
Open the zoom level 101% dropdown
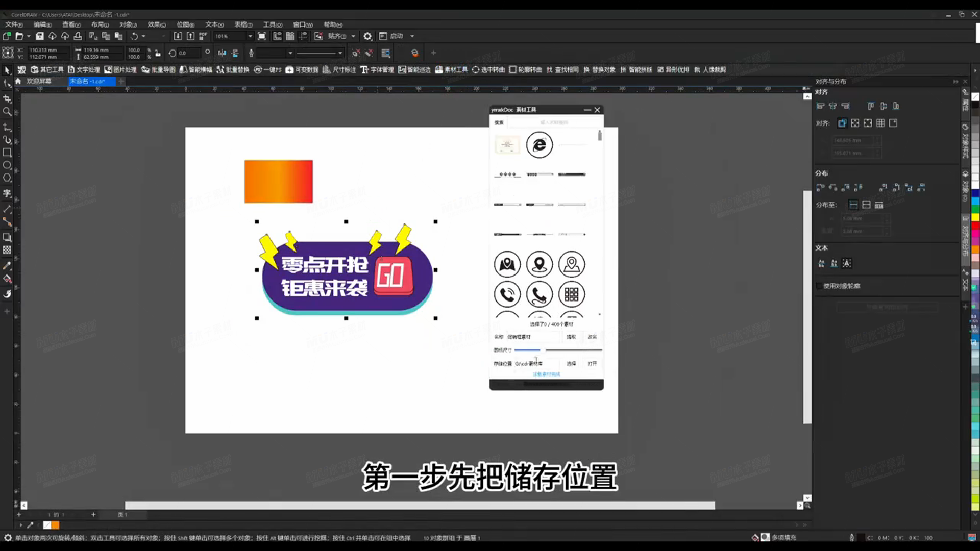tap(250, 36)
